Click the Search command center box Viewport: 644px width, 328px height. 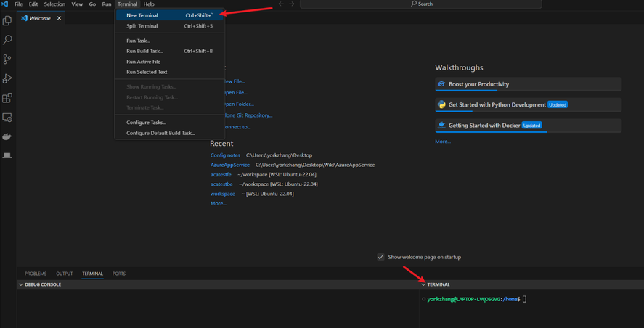coord(421,4)
